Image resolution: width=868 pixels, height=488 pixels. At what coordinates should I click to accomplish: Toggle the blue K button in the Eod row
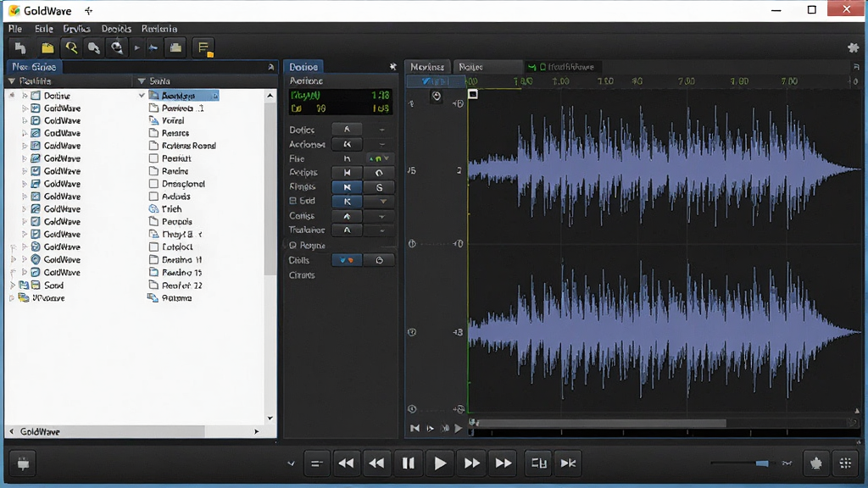coord(347,202)
